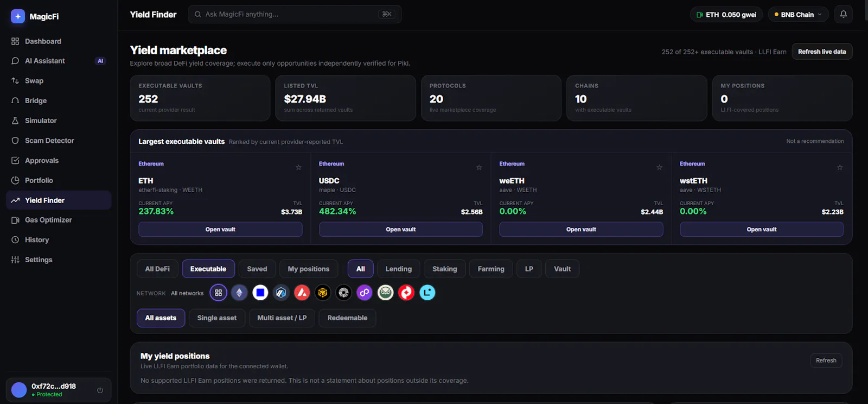The height and width of the screenshot is (404, 868).
Task: Filter by the Avalanche network icon
Action: pyautogui.click(x=302, y=293)
